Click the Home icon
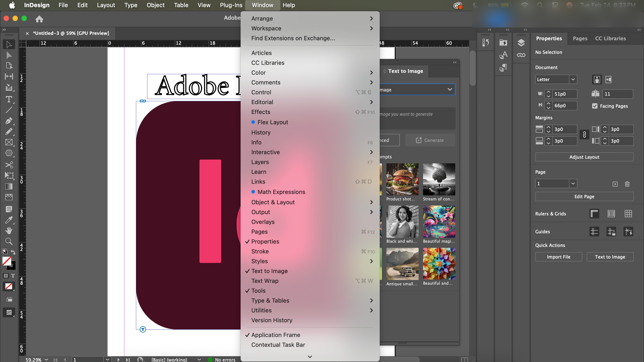This screenshot has height=362, width=644. point(39,19)
